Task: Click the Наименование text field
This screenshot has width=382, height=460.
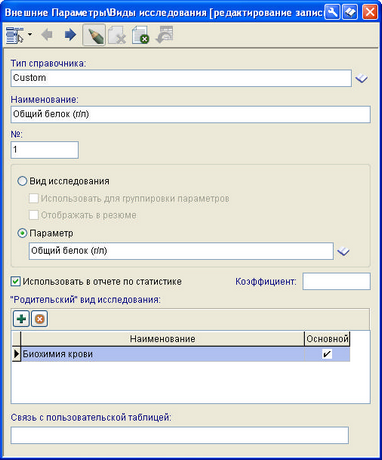Action: coord(190,114)
